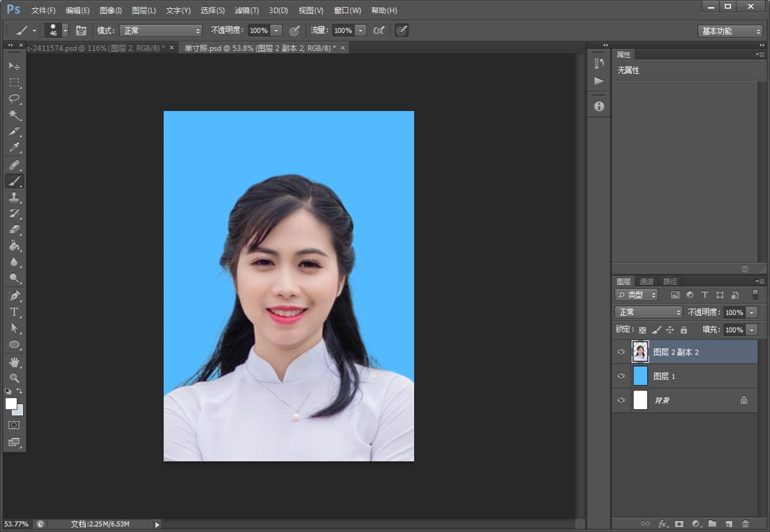This screenshot has height=532, width=770.
Task: Choose the Eraser tool
Action: tap(14, 230)
